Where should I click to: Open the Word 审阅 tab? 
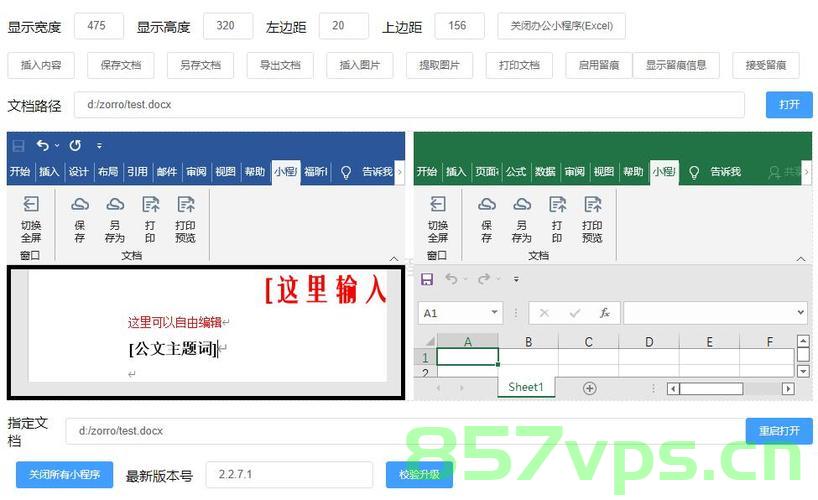[196, 172]
